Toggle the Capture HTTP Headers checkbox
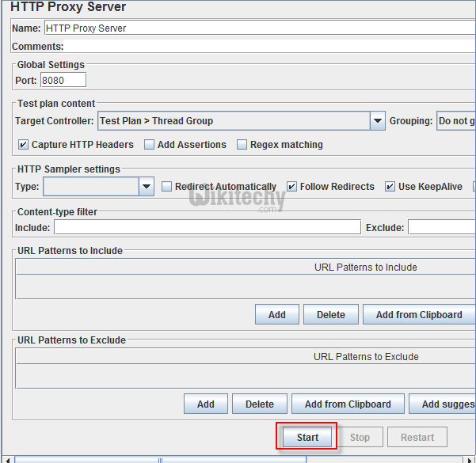This screenshot has height=463, width=476. 22,145
